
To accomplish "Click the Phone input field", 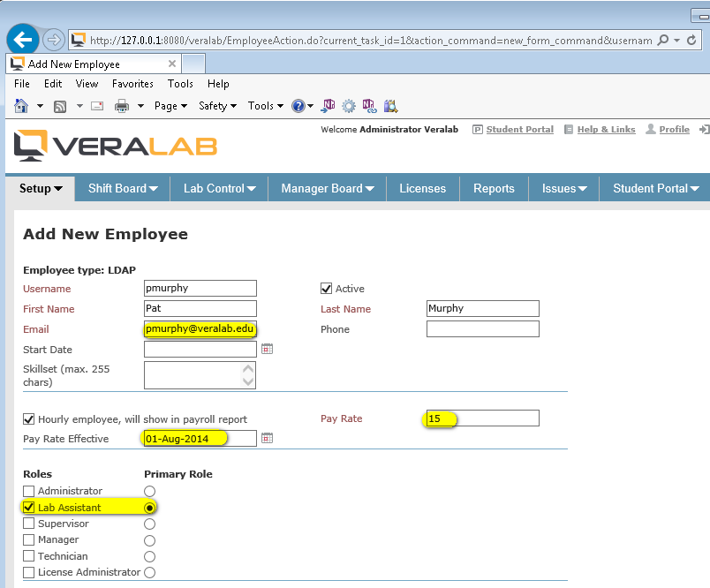I will 483,329.
